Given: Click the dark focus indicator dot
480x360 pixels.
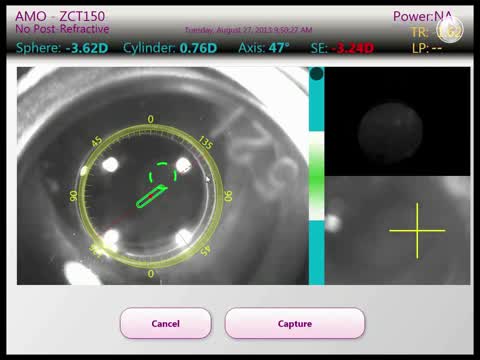Looking at the screenshot, I should tap(316, 73).
